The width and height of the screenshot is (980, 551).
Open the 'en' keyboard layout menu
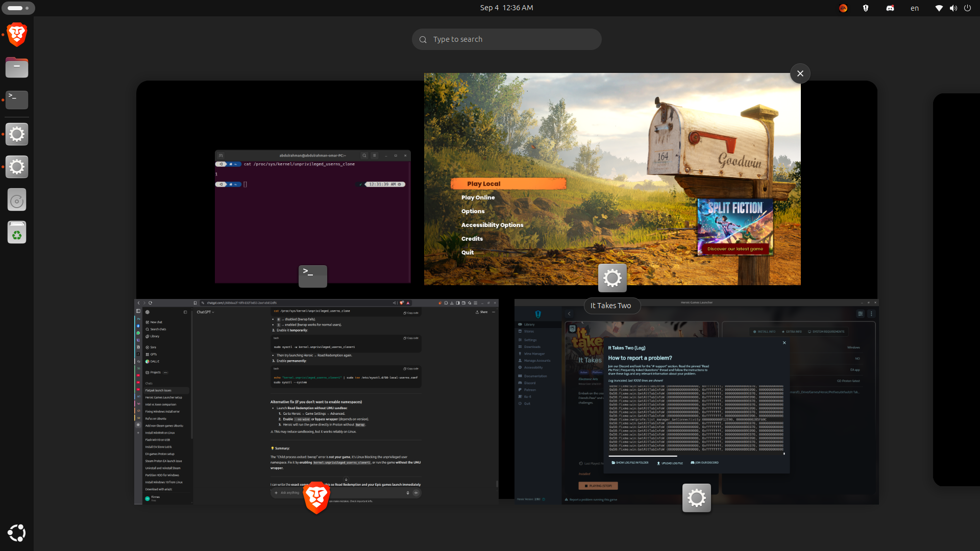coord(915,8)
